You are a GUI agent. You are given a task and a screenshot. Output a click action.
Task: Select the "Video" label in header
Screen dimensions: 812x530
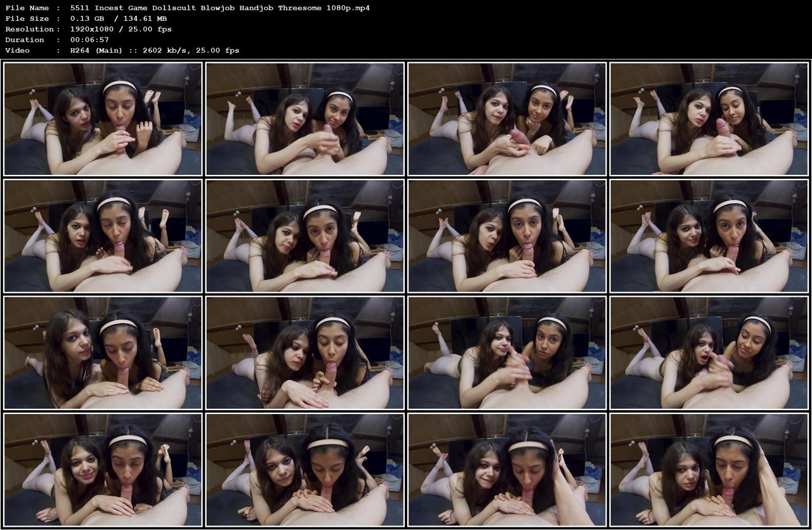click(x=17, y=50)
